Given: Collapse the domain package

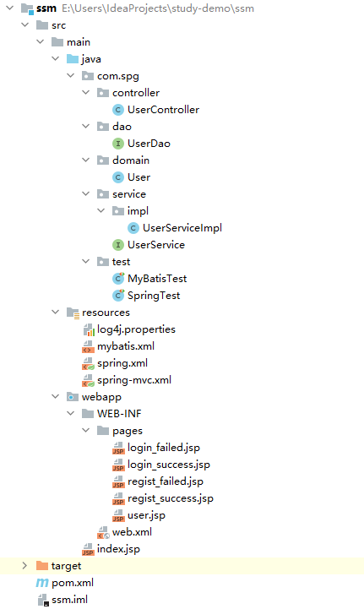Looking at the screenshot, I should click(86, 160).
